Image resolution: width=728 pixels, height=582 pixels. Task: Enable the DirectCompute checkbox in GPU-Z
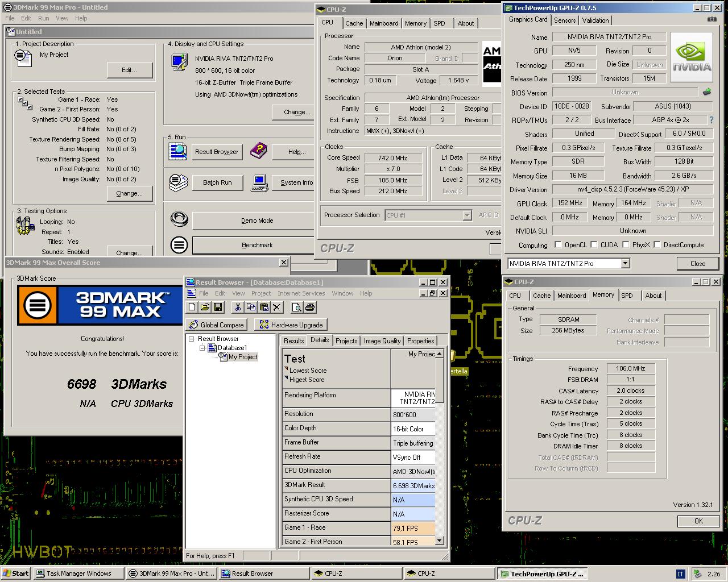[x=657, y=245]
